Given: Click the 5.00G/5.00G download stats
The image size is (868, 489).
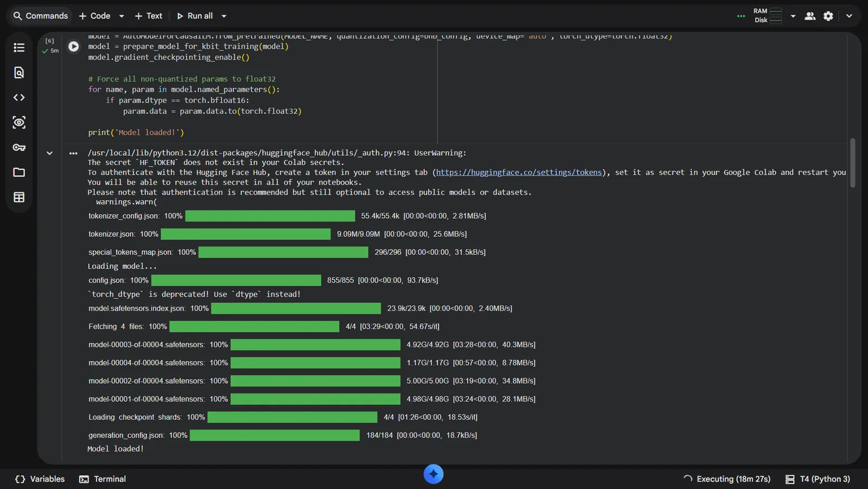Looking at the screenshot, I should [x=427, y=381].
